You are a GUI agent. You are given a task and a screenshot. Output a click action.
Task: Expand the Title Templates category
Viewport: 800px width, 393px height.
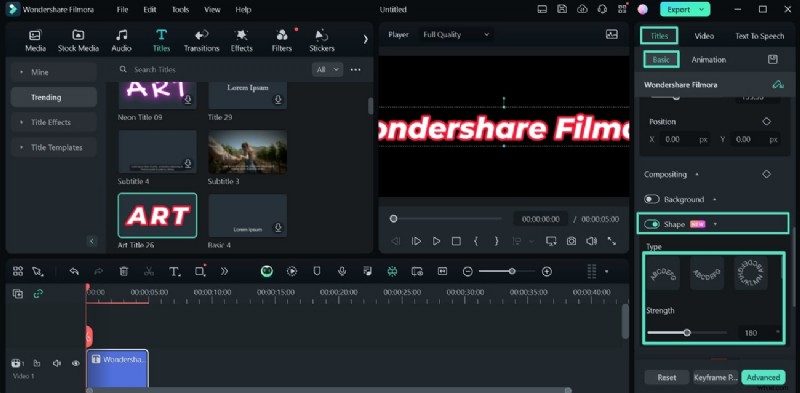tap(54, 148)
